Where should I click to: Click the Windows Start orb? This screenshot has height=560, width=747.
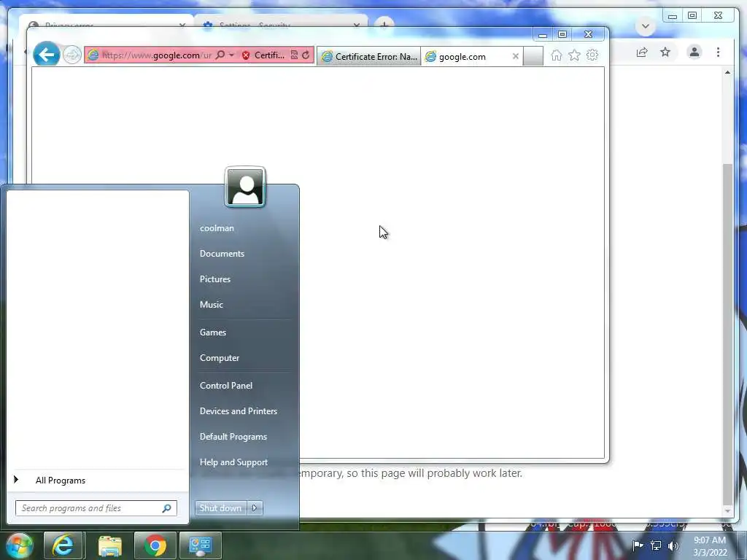tap(19, 545)
